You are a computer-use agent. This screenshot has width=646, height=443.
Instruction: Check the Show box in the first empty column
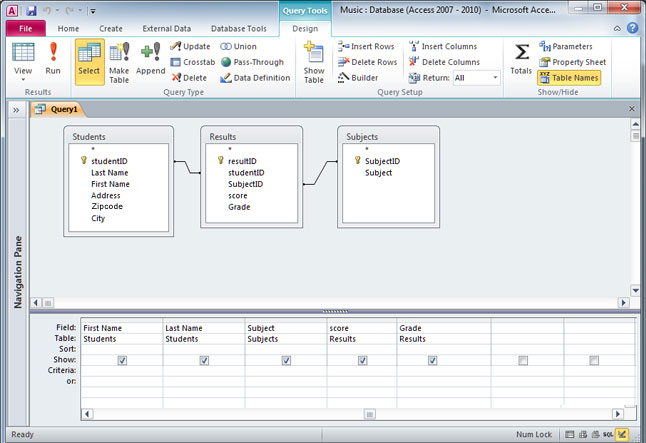point(523,361)
